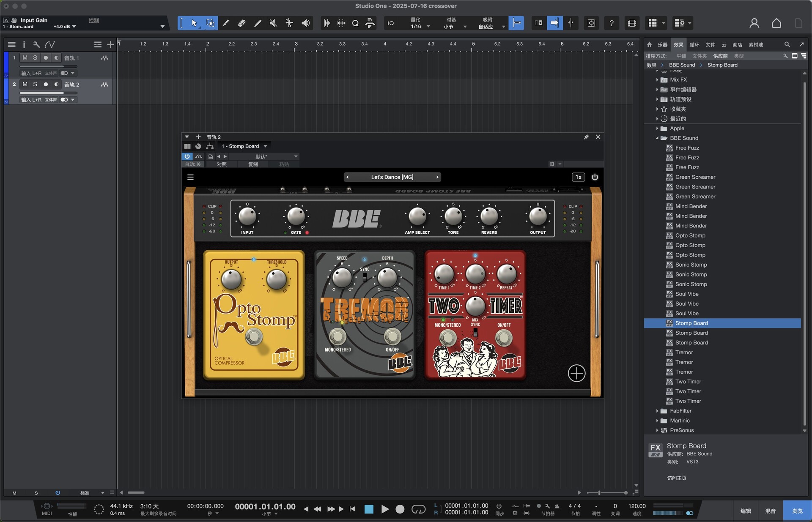Select the Arrow tool in toolbar
The image size is (812, 522).
194,23
